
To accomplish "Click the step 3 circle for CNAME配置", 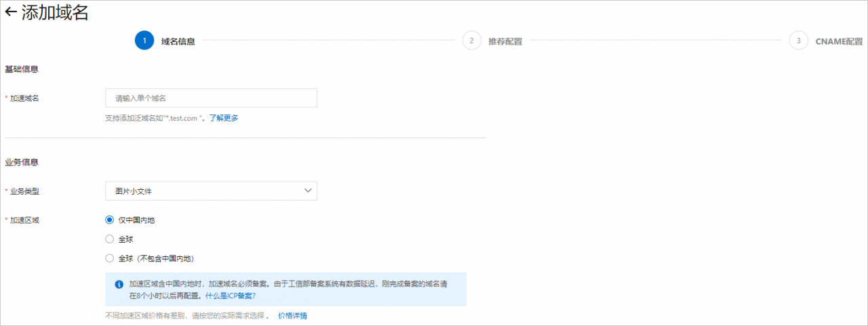I will tap(799, 41).
